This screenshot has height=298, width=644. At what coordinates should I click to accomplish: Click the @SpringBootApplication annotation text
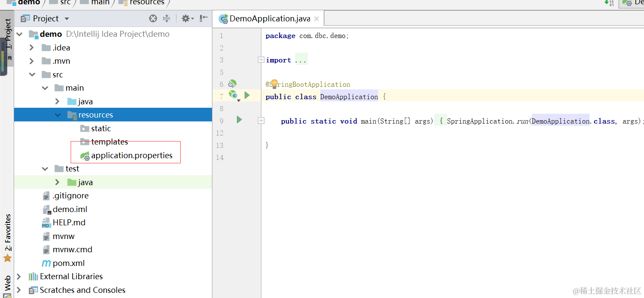click(308, 84)
